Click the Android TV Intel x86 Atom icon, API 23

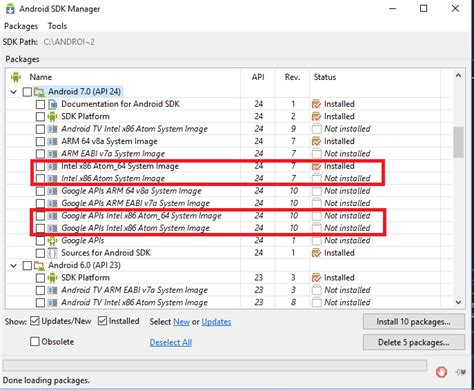pos(53,303)
